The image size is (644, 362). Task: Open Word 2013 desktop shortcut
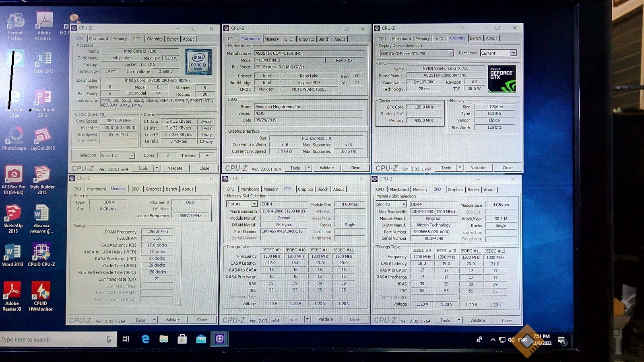[13, 255]
